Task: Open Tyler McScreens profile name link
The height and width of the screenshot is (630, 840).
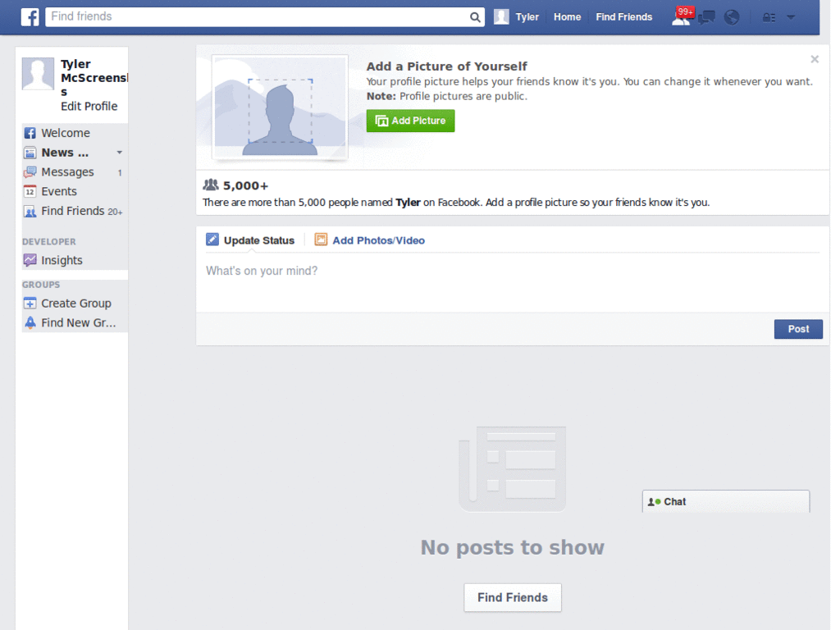Action: (94, 78)
